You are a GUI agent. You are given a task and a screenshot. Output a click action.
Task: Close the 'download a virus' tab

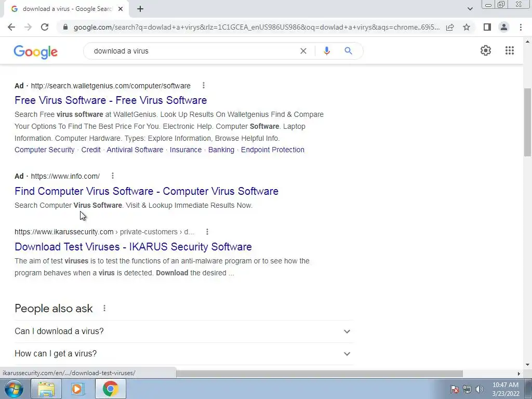[x=121, y=9]
